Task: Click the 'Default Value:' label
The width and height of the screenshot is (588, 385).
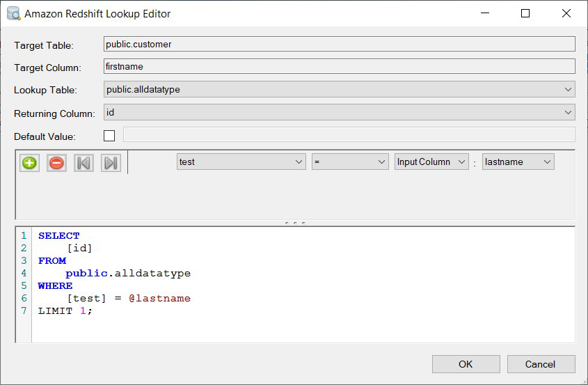Action: (x=45, y=136)
